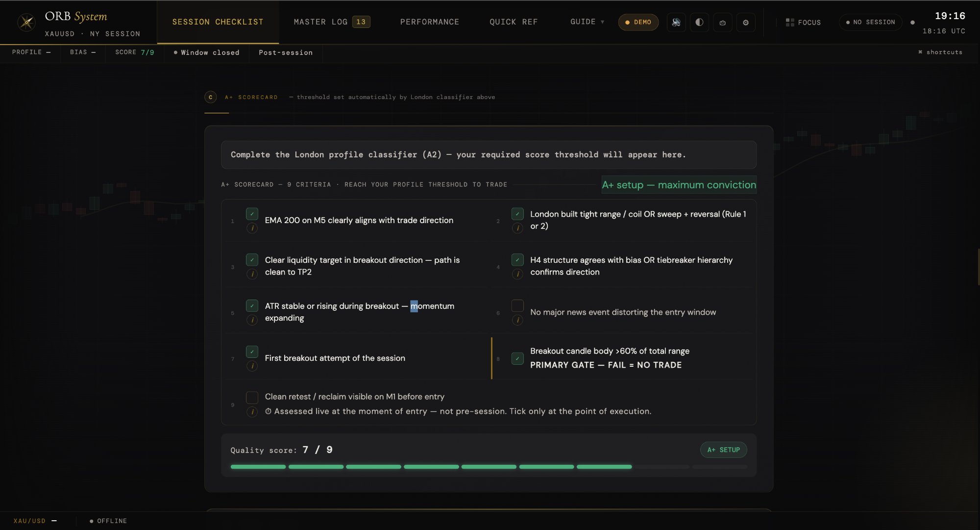Screen dimensions: 980x530
Task: Click the keyboard shortcuts command icon
Action: point(920,52)
